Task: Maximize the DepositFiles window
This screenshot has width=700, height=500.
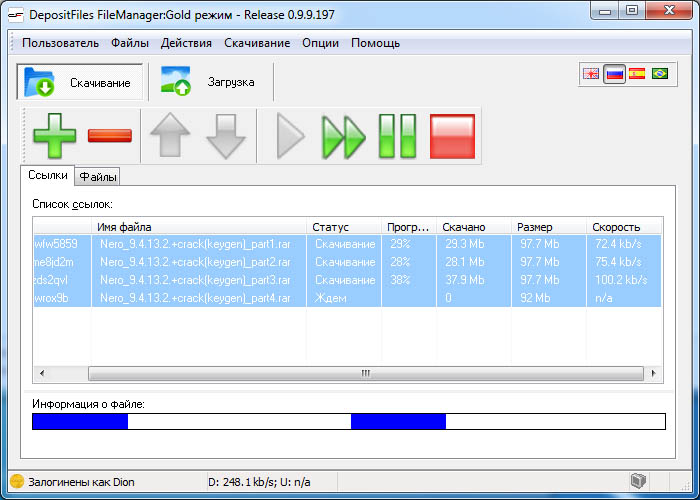Action: pyautogui.click(x=632, y=11)
